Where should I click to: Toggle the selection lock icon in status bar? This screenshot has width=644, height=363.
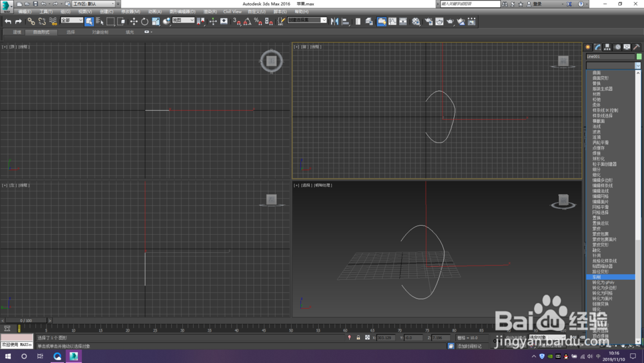point(358,338)
